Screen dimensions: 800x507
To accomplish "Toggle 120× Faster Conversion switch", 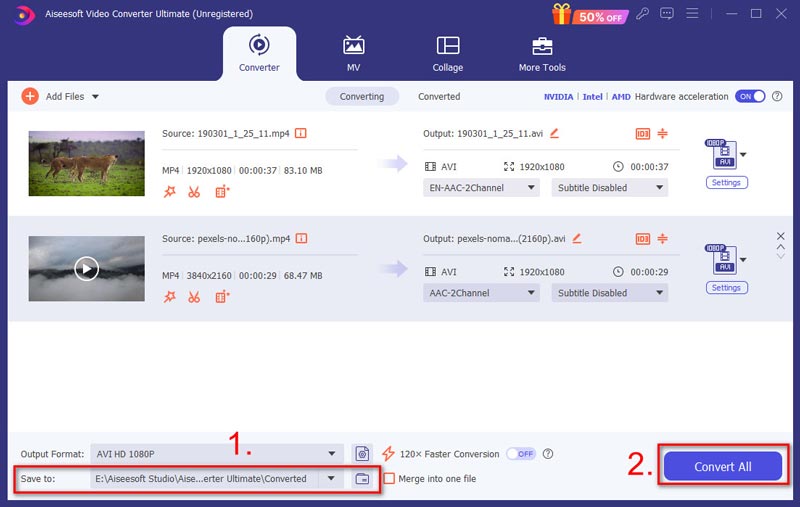I will pos(520,453).
